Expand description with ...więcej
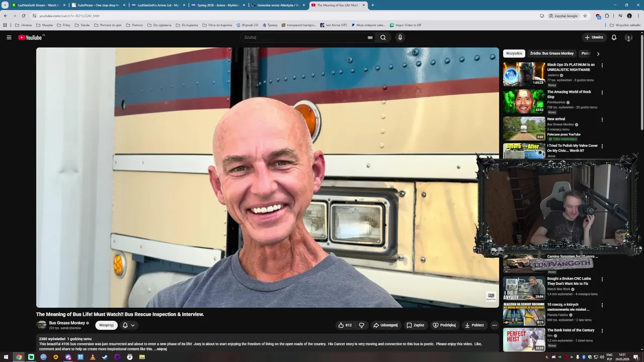Viewport: 644px width, 362px height. pos(160,349)
